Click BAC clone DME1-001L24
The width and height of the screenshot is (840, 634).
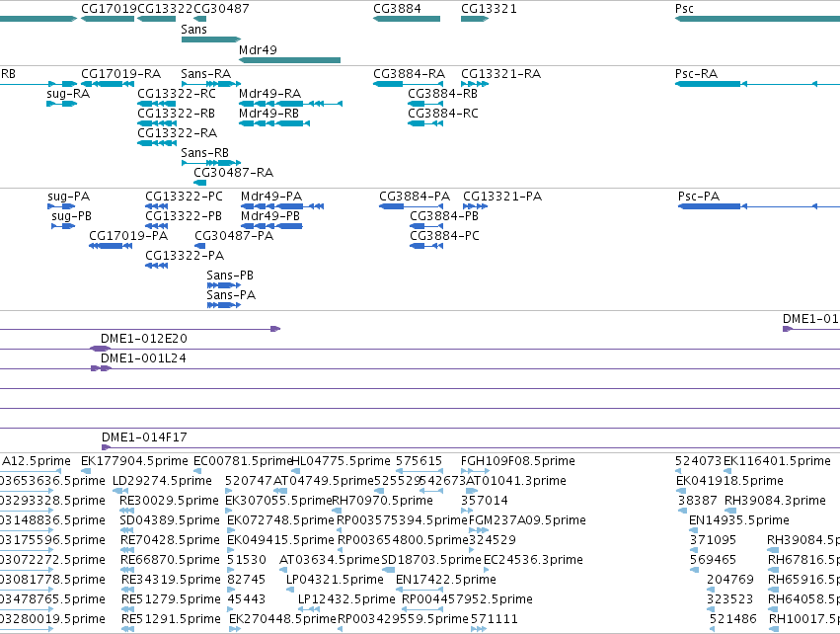[143, 358]
